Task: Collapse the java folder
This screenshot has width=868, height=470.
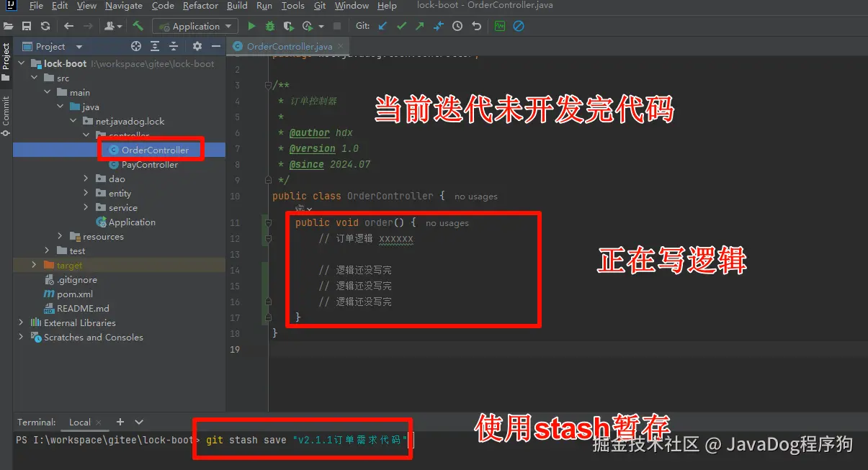Action: point(60,107)
